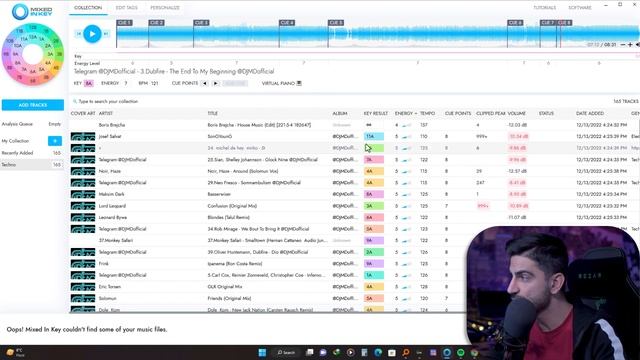
Task: Go to next cue point arrow
Action: coord(216,83)
